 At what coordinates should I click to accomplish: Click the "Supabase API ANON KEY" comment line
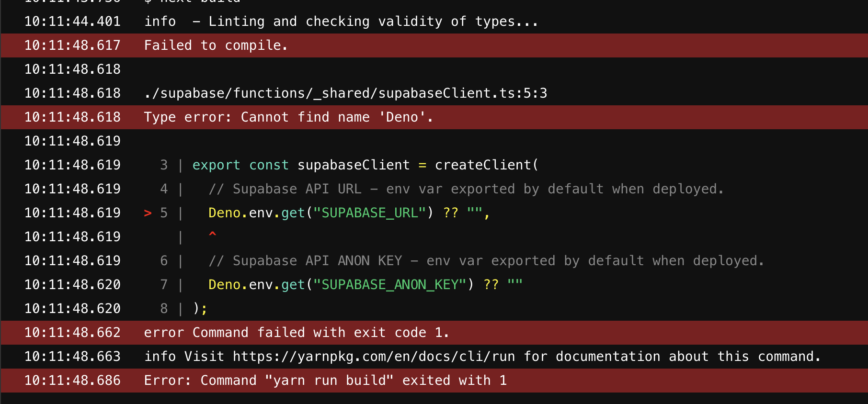point(486,261)
